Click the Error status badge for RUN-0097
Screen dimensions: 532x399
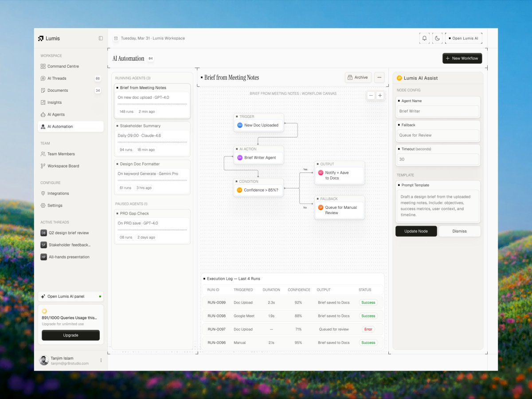tap(368, 329)
